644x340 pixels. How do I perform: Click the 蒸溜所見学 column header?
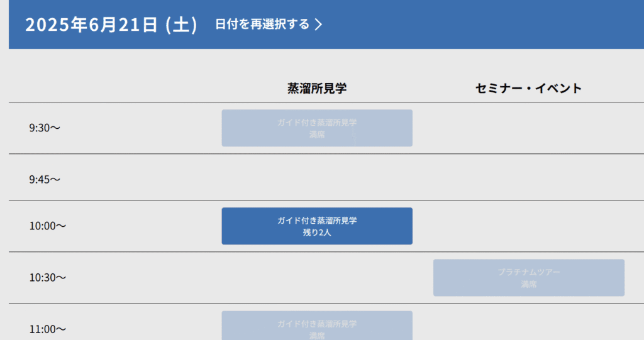(x=317, y=88)
